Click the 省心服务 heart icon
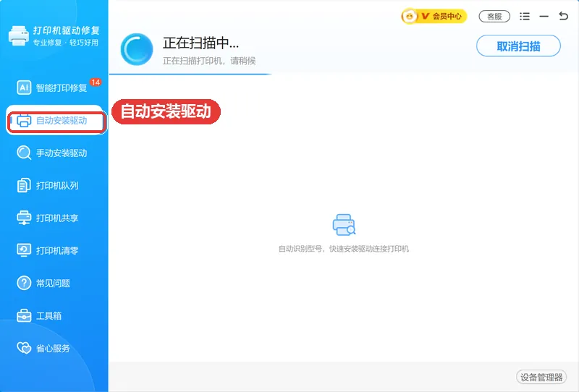The width and height of the screenshot is (579, 392). (24, 348)
